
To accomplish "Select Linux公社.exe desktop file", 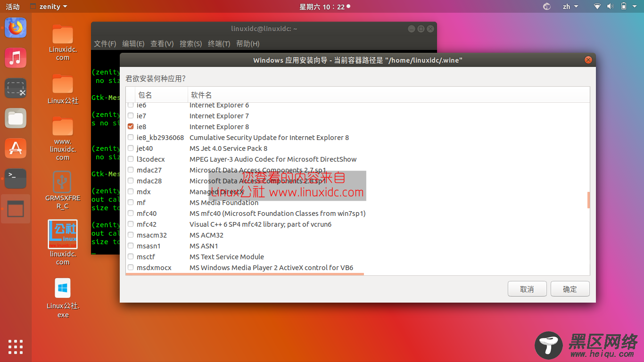I will pos(63,298).
